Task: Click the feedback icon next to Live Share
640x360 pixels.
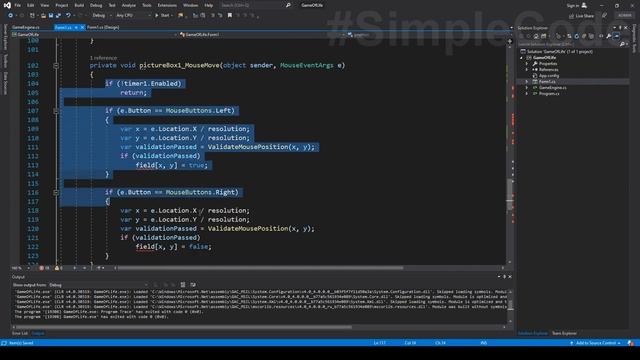Action: [x=604, y=16]
